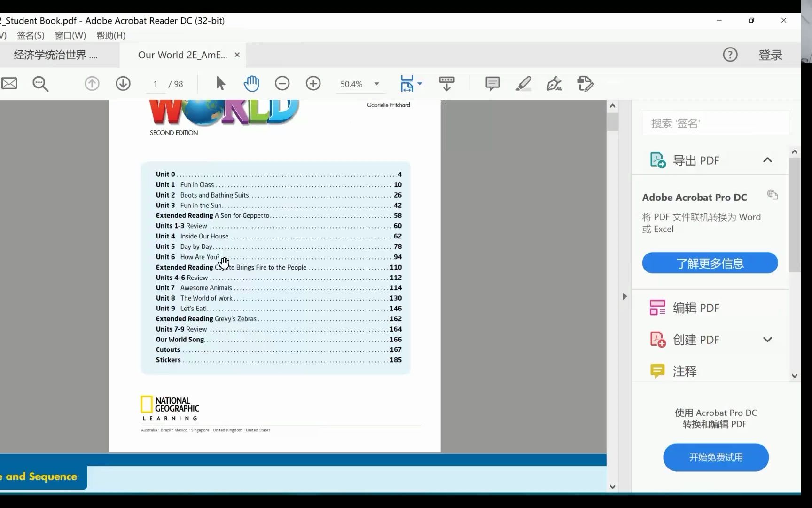Activate the hand pan tool
812x508 pixels.
[x=251, y=84]
